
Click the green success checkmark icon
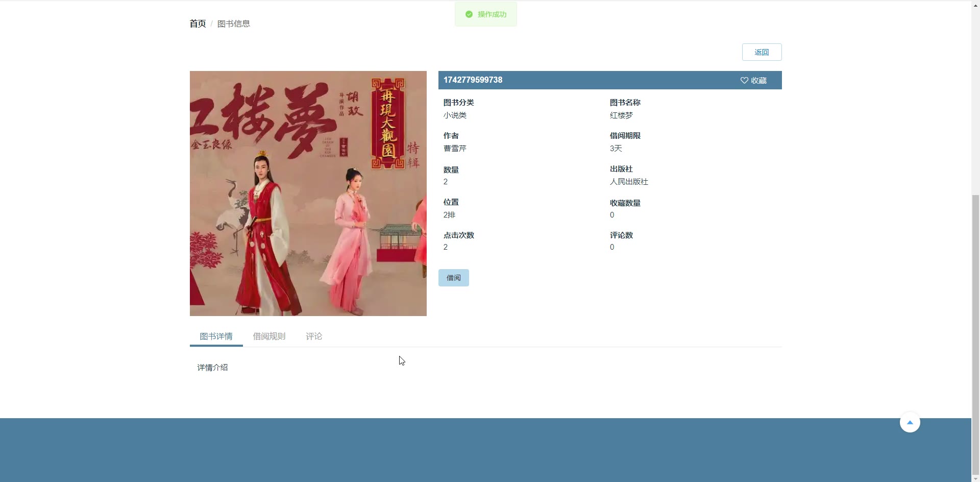tap(469, 14)
